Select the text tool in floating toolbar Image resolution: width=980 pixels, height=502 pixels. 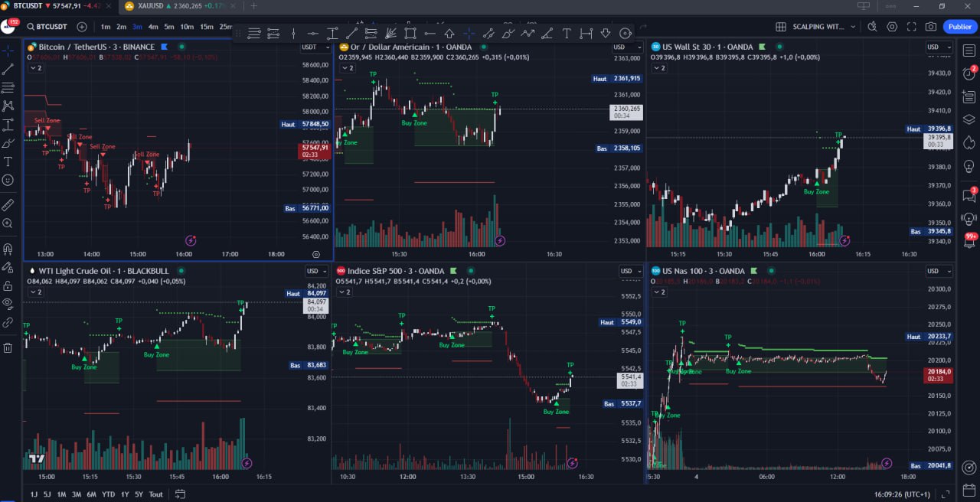coord(567,34)
